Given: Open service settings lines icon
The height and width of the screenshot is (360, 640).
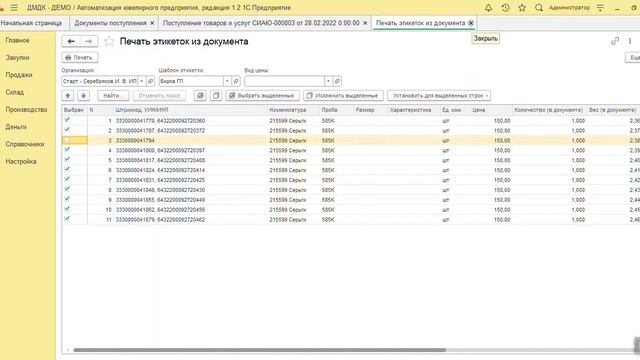Looking at the screenshot, I should [x=600, y=8].
